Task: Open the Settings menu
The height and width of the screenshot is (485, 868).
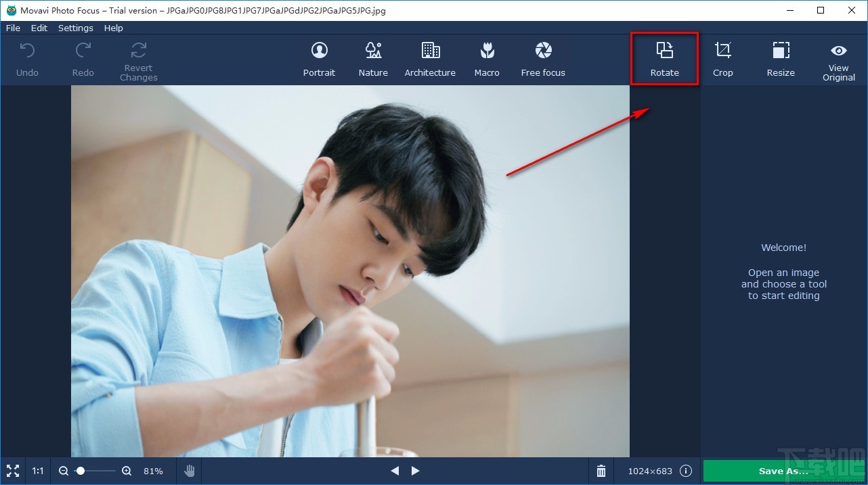Action: (76, 28)
